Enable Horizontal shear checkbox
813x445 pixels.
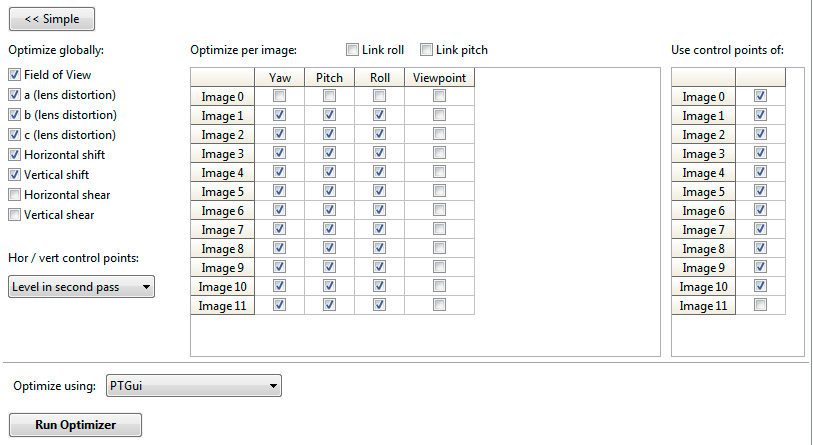[x=14, y=195]
